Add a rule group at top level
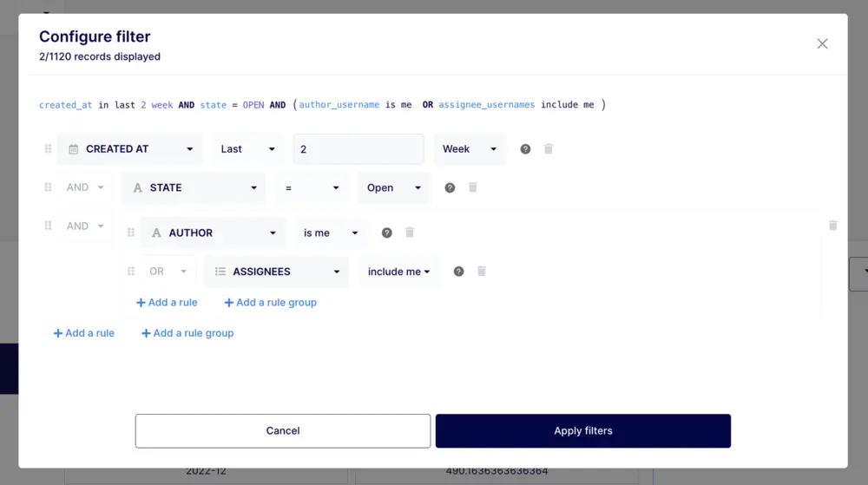This screenshot has width=868, height=485. (x=187, y=333)
